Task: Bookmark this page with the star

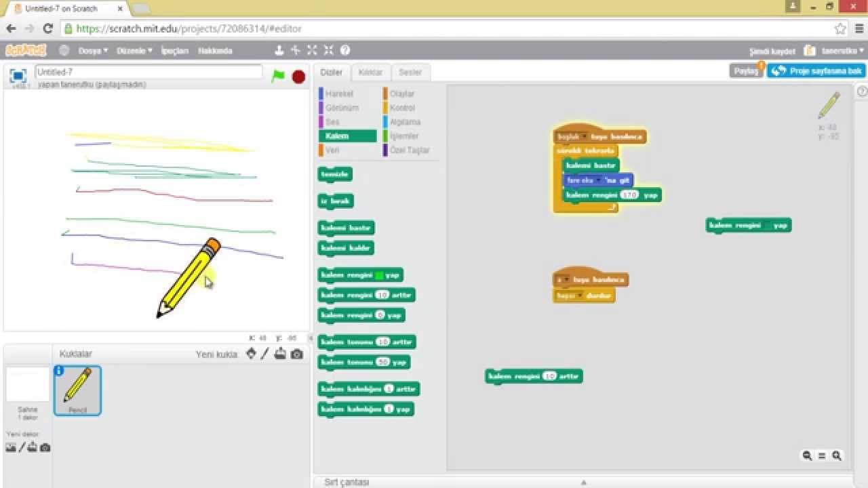Action: [x=840, y=28]
